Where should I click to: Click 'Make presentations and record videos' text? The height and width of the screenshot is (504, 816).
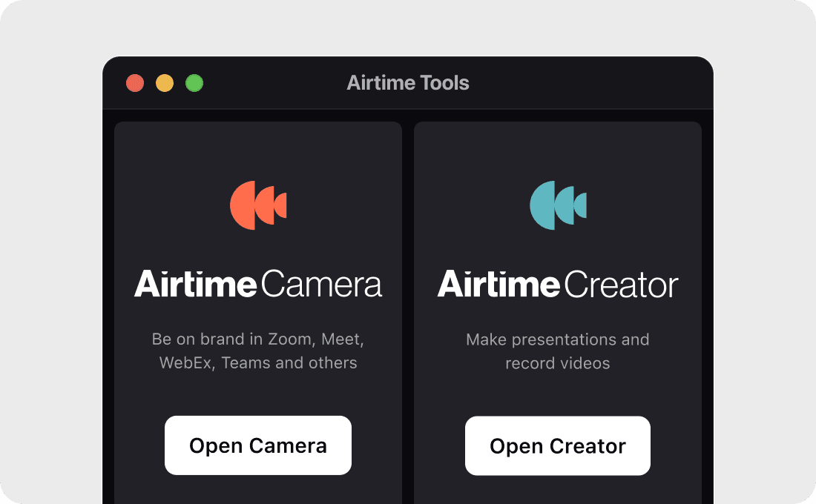tap(558, 351)
